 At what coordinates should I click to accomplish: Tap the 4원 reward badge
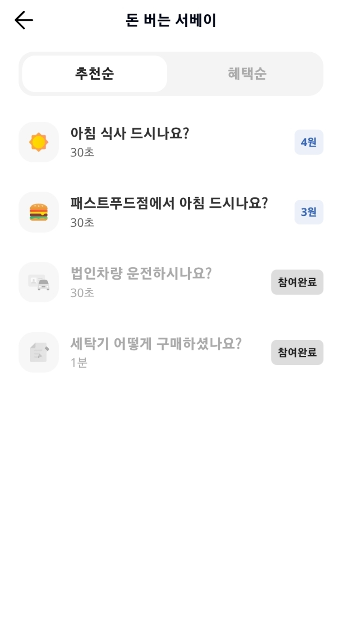coord(309,142)
